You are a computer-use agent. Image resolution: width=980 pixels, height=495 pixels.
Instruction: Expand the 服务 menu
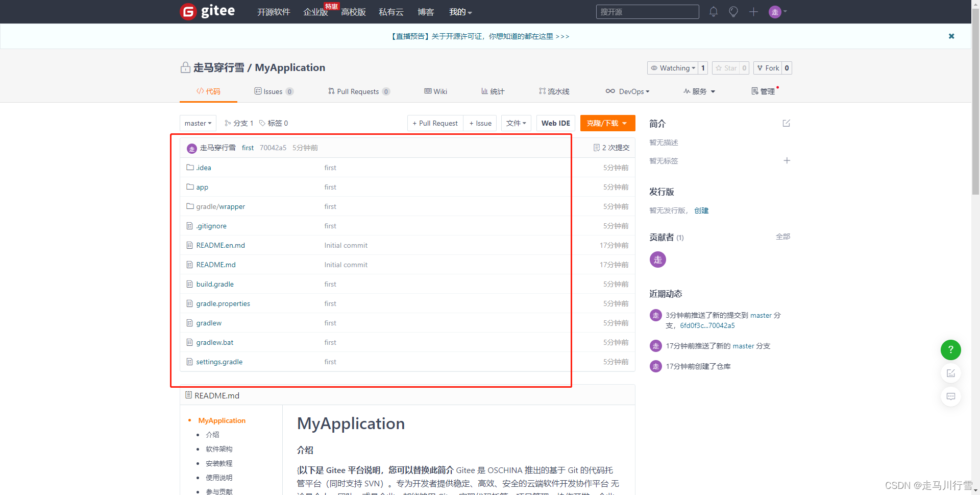coord(699,91)
